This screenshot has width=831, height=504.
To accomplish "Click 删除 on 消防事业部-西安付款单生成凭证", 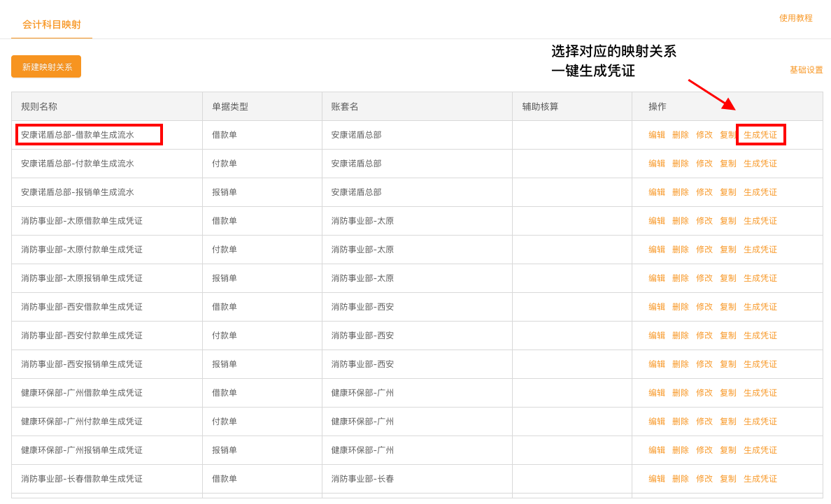I will coord(681,335).
